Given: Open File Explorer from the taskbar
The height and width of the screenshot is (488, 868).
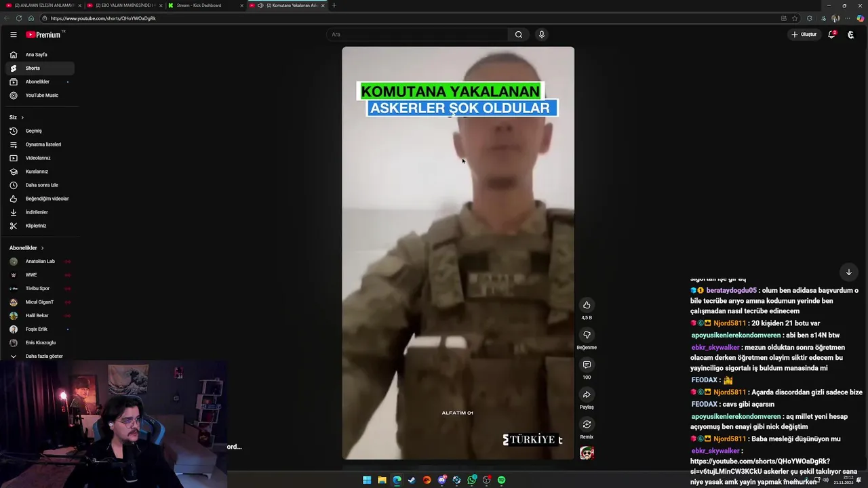Looking at the screenshot, I should 382,480.
